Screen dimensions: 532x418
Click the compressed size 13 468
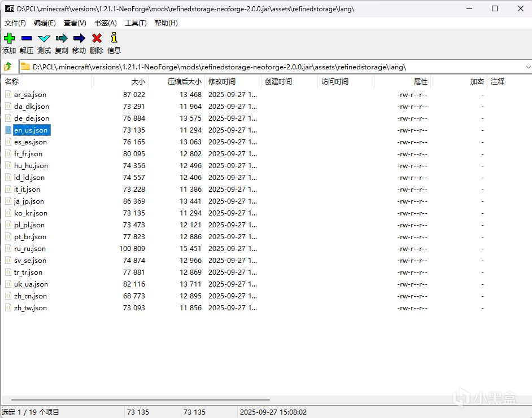point(190,95)
